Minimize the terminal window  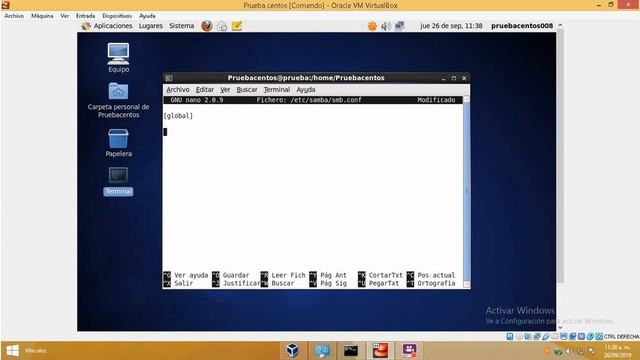[x=443, y=78]
